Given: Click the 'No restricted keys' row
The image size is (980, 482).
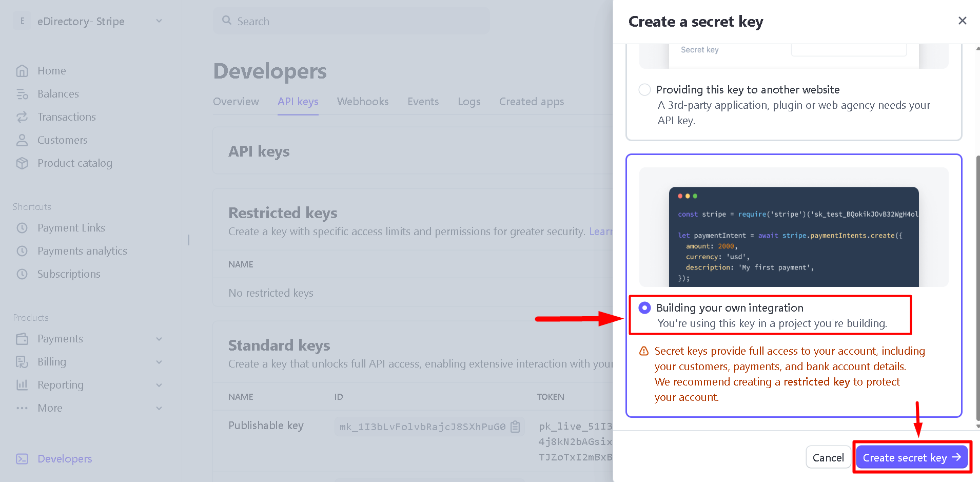Looking at the screenshot, I should pos(413,293).
